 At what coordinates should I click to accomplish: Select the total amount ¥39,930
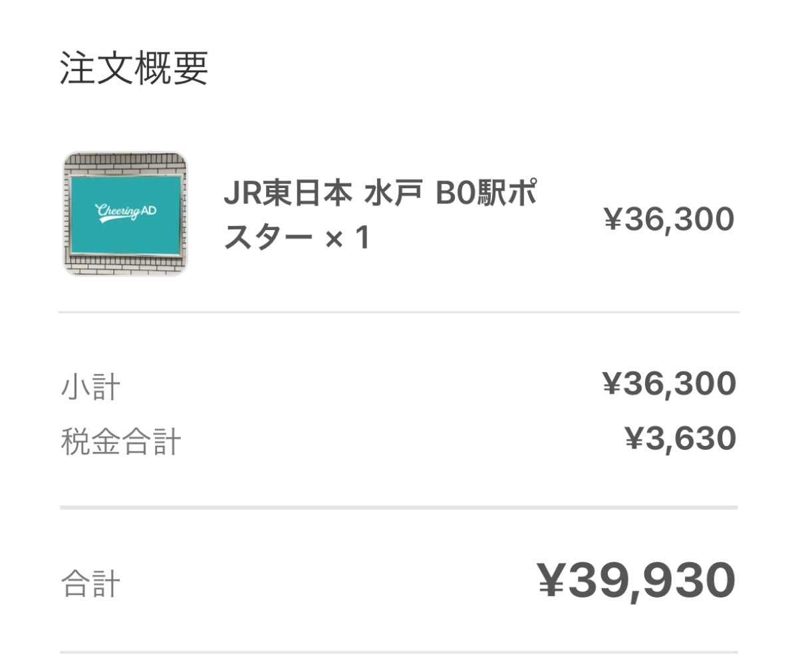click(636, 581)
